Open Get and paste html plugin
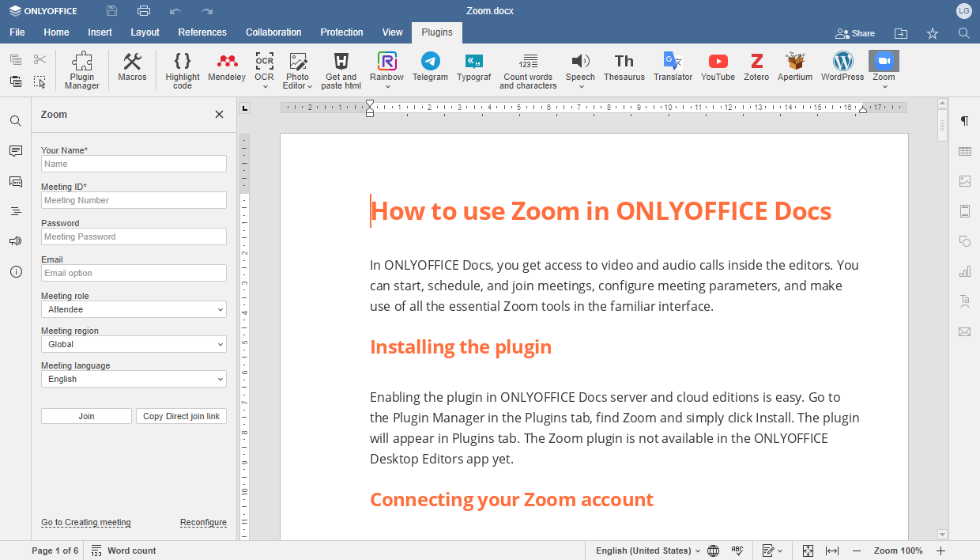The width and height of the screenshot is (980, 560). click(341, 70)
